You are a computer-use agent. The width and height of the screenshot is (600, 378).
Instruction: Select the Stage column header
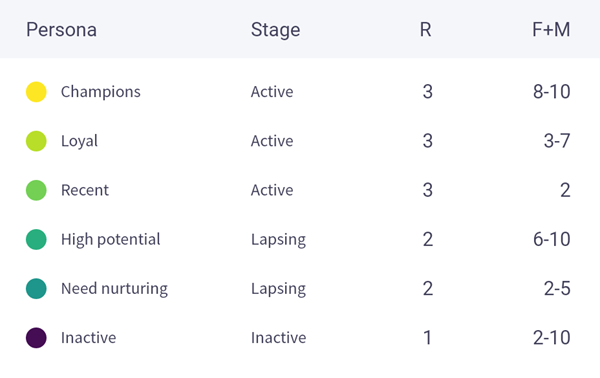[276, 30]
